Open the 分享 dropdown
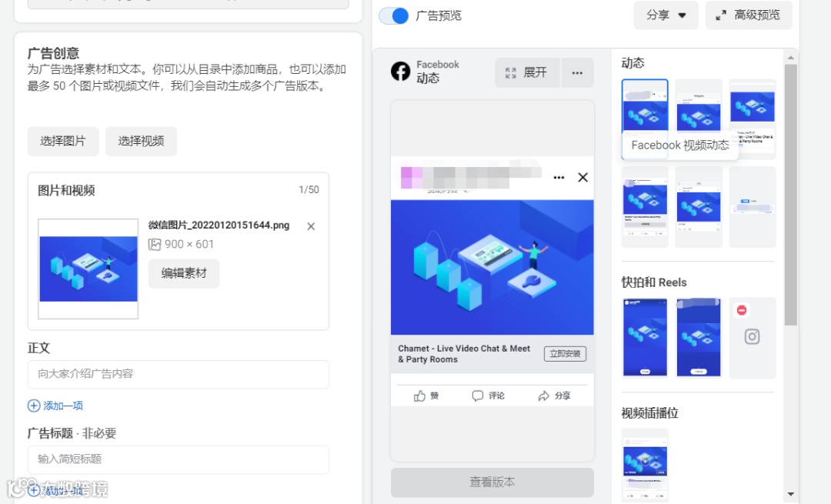Image resolution: width=831 pixels, height=504 pixels. click(666, 15)
